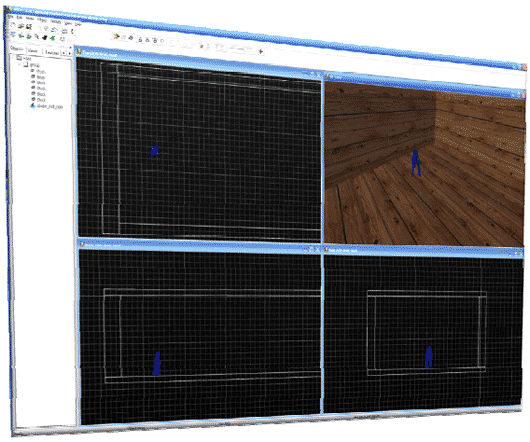Viewport: 530px width, 442px height.
Task: Click the cross-shaped move icon at toolbar far right
Action: tap(261, 51)
